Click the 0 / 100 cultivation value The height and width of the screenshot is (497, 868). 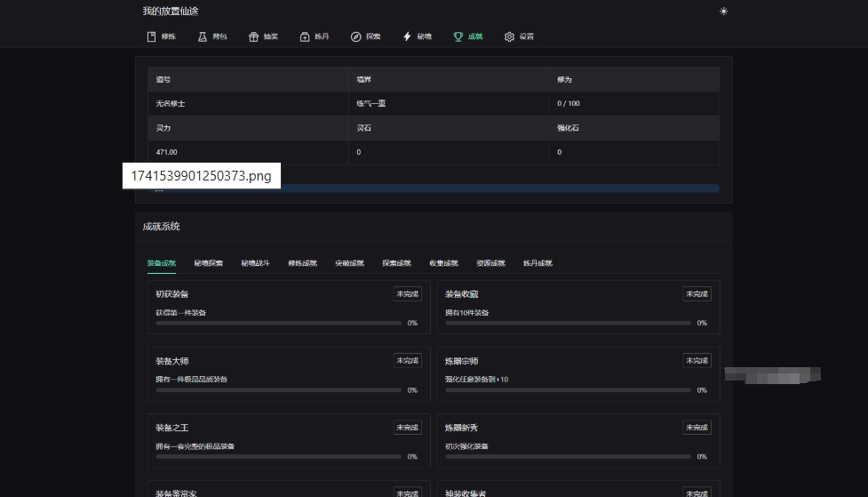(569, 104)
